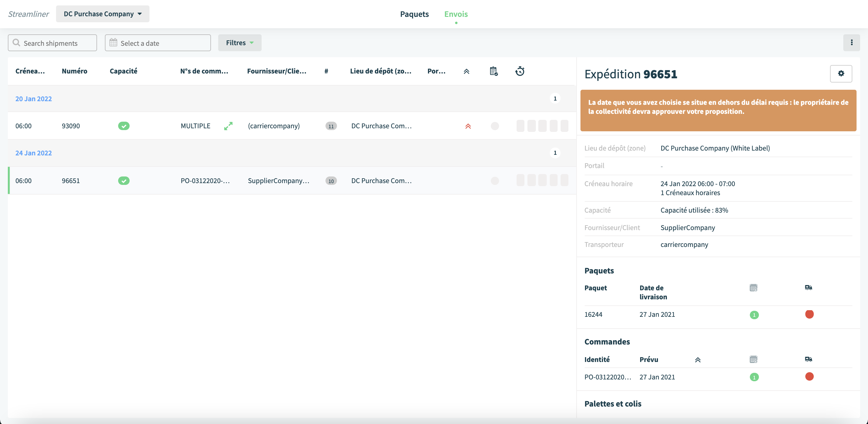The image size is (868, 424).
Task: Click the stopwatch column header icon
Action: click(520, 71)
